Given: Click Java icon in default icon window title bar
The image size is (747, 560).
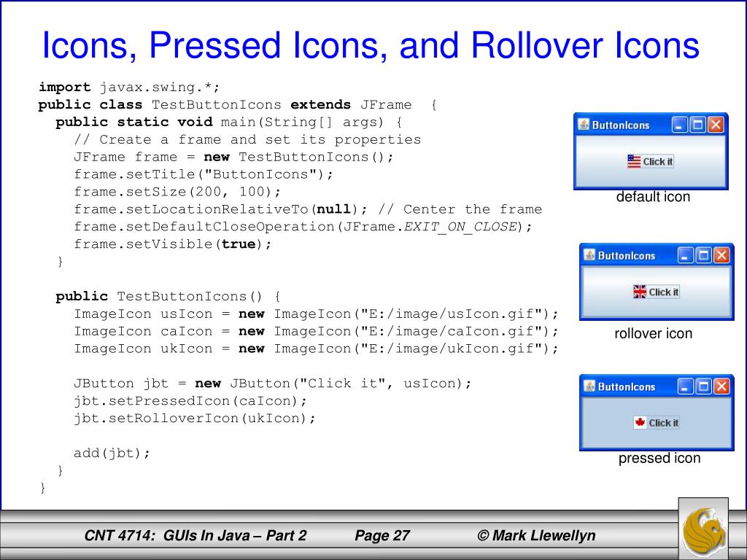Looking at the screenshot, I should coord(584,125).
